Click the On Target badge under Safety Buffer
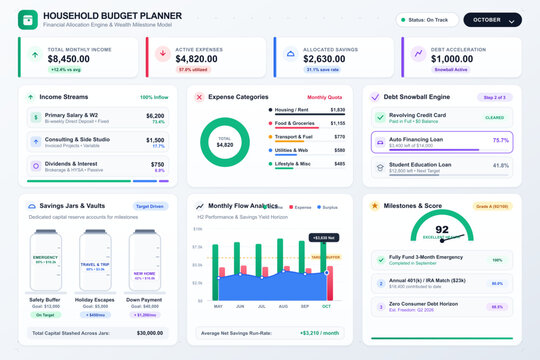The width and height of the screenshot is (540, 360). click(x=45, y=315)
